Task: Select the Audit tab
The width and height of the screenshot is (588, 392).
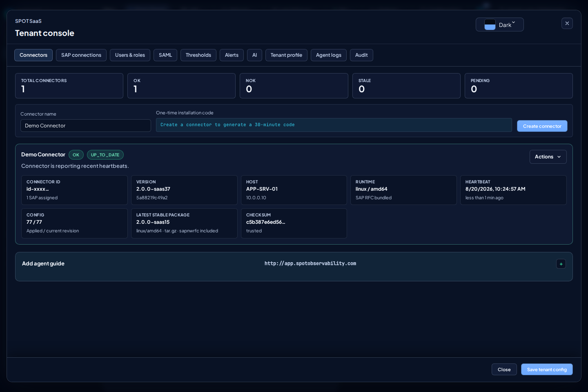Action: click(361, 55)
